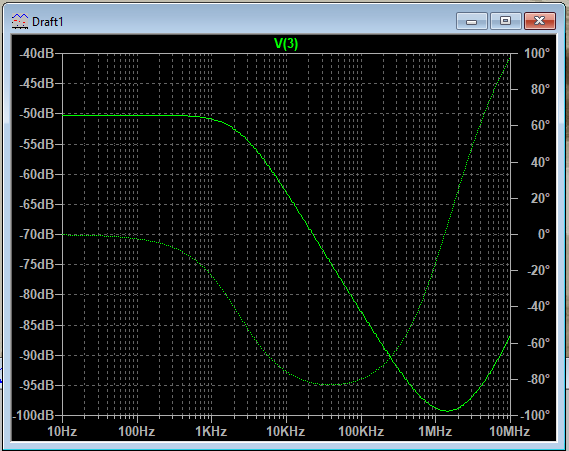Click the -55dB magnitude axis label
This screenshot has height=451, width=569.
[x=36, y=144]
